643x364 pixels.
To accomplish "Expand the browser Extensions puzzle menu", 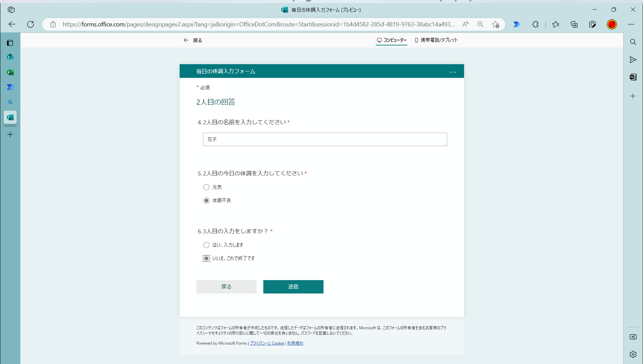I will pos(535,24).
